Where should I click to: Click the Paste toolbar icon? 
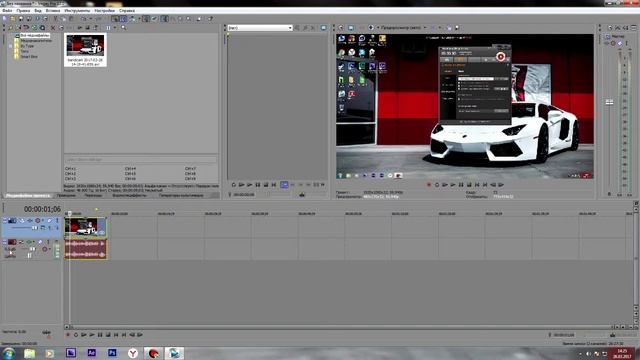coord(71,19)
